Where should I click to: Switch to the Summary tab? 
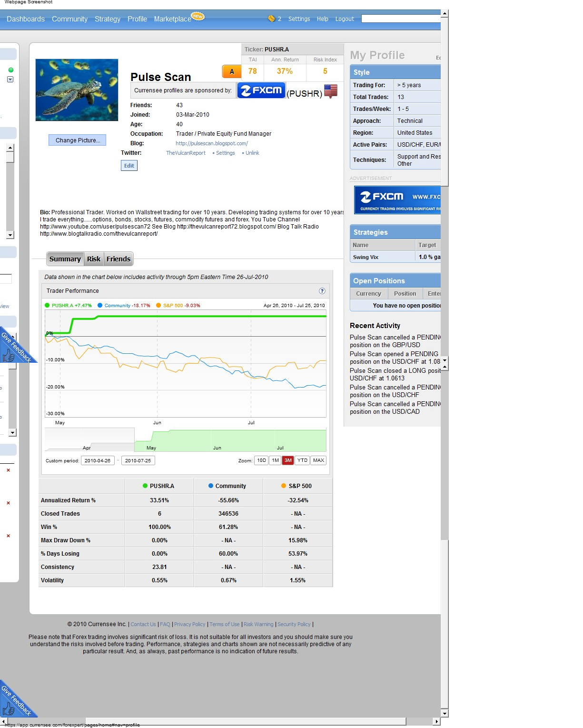[x=65, y=259]
